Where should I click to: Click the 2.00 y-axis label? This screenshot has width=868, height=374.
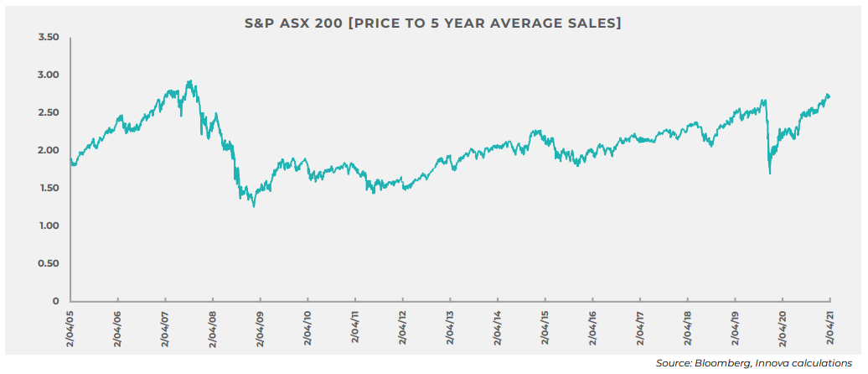pos(49,151)
